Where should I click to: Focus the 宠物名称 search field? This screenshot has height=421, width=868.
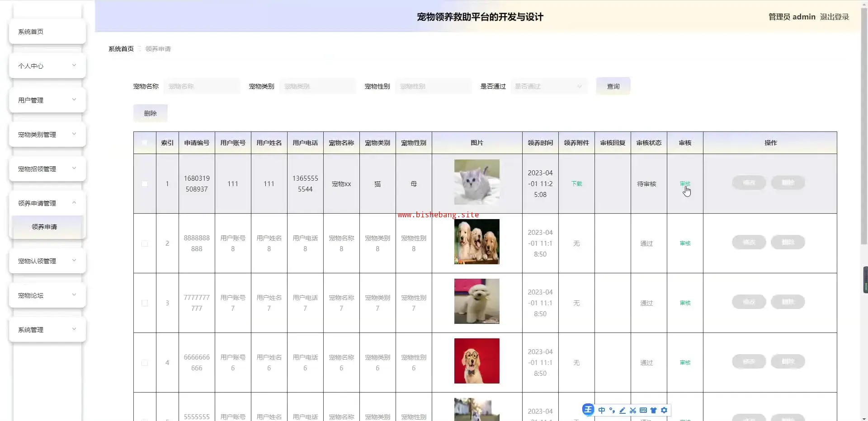click(202, 86)
